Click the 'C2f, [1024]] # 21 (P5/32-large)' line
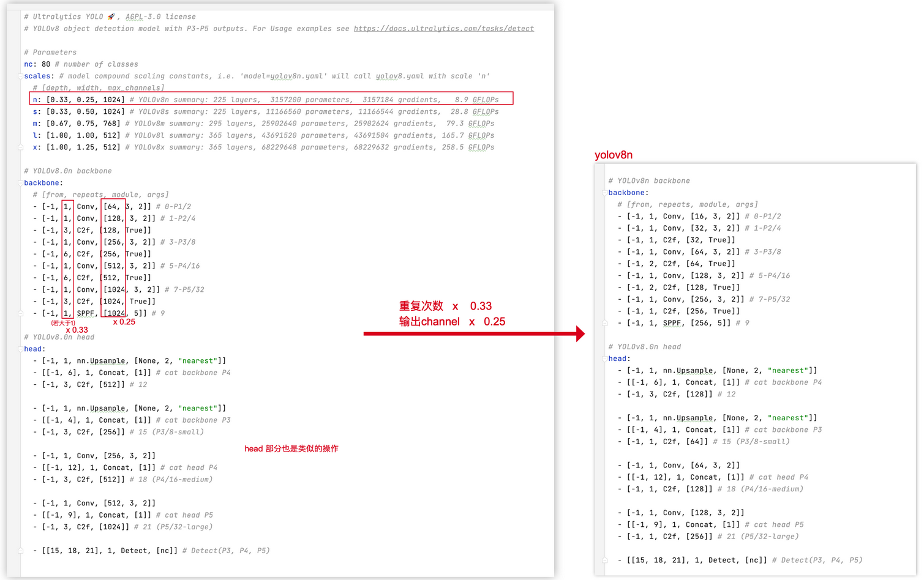The image size is (924, 580). 122,527
